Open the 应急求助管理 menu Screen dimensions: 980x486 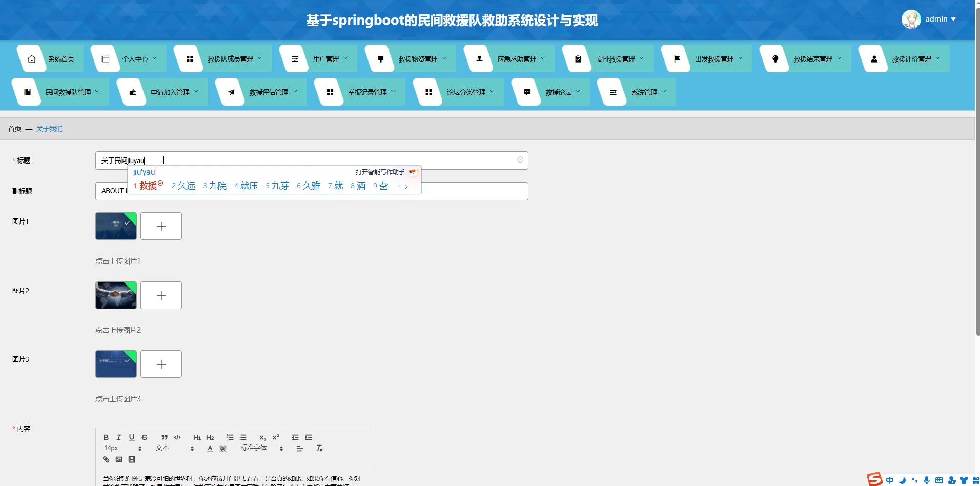(509, 58)
